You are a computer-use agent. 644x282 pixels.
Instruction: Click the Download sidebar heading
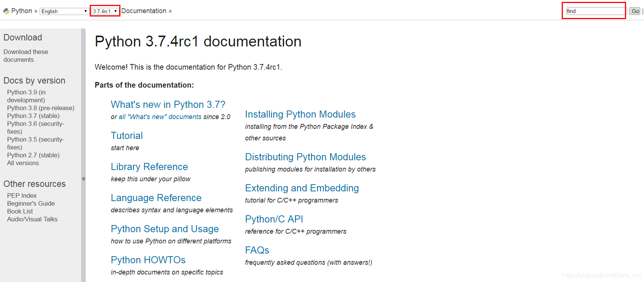pyautogui.click(x=23, y=37)
